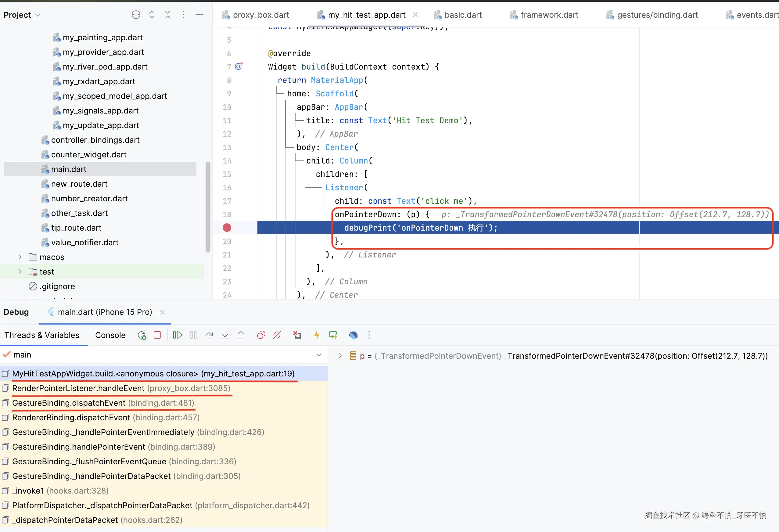779x532 pixels.
Task: Switch to the proxy_box.dart editor tab
Action: coord(260,15)
